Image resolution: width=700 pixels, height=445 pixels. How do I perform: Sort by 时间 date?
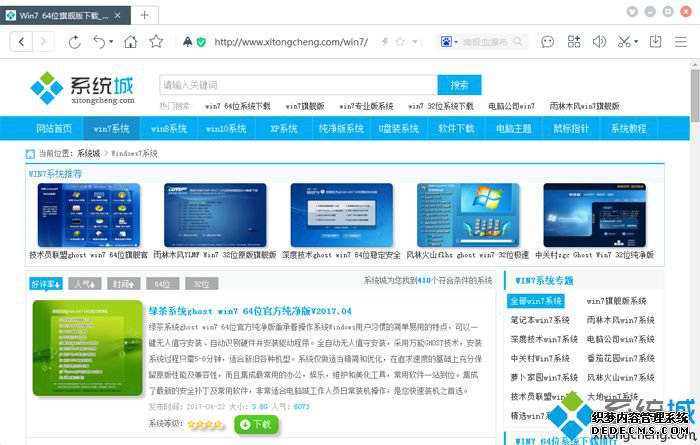(124, 283)
